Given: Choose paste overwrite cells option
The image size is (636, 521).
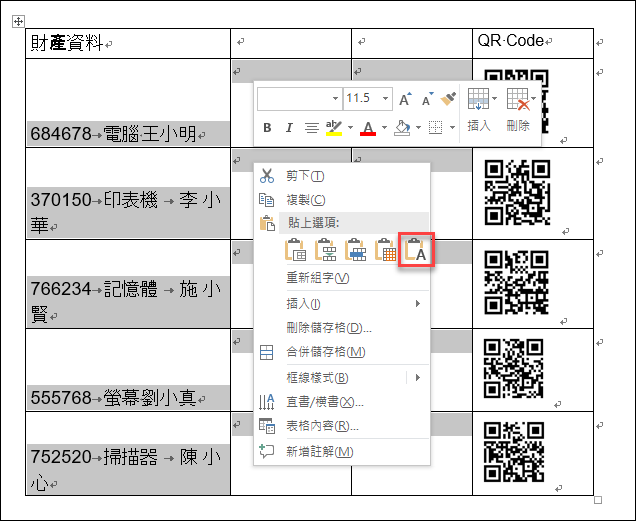Looking at the screenshot, I should (x=356, y=250).
